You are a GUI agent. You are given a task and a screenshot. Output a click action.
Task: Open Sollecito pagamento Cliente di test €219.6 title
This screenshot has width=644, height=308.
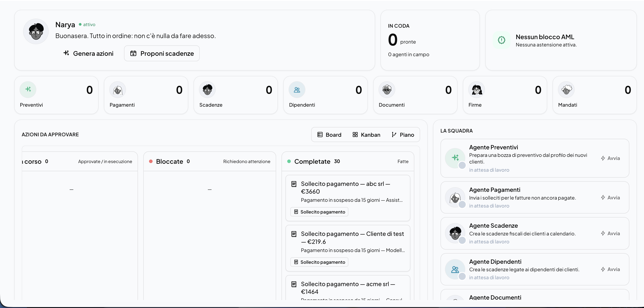point(352,238)
